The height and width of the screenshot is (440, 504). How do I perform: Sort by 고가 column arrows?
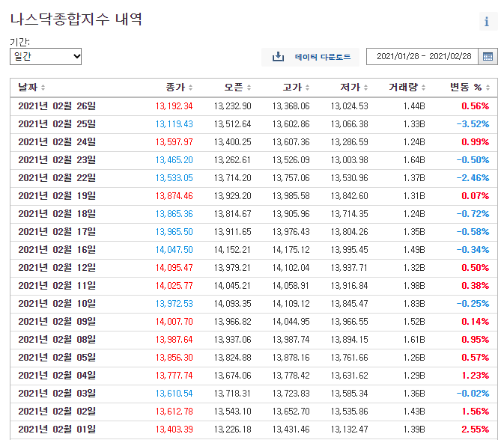tap(308, 88)
